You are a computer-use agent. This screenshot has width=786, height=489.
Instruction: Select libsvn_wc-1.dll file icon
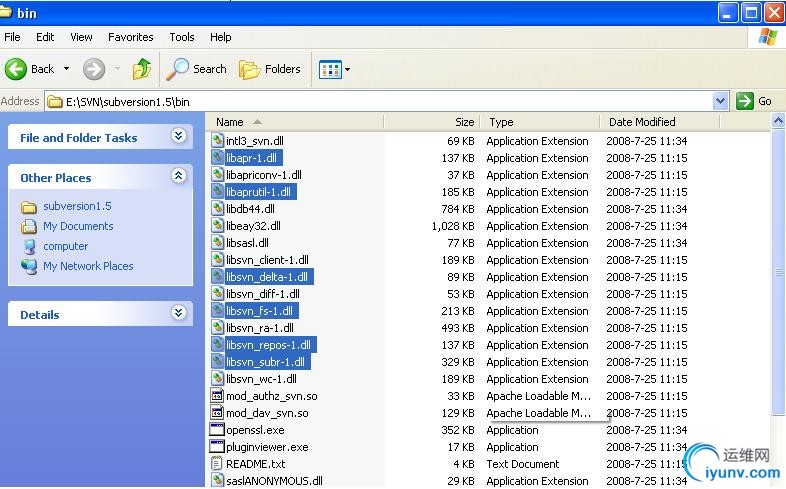(x=217, y=379)
